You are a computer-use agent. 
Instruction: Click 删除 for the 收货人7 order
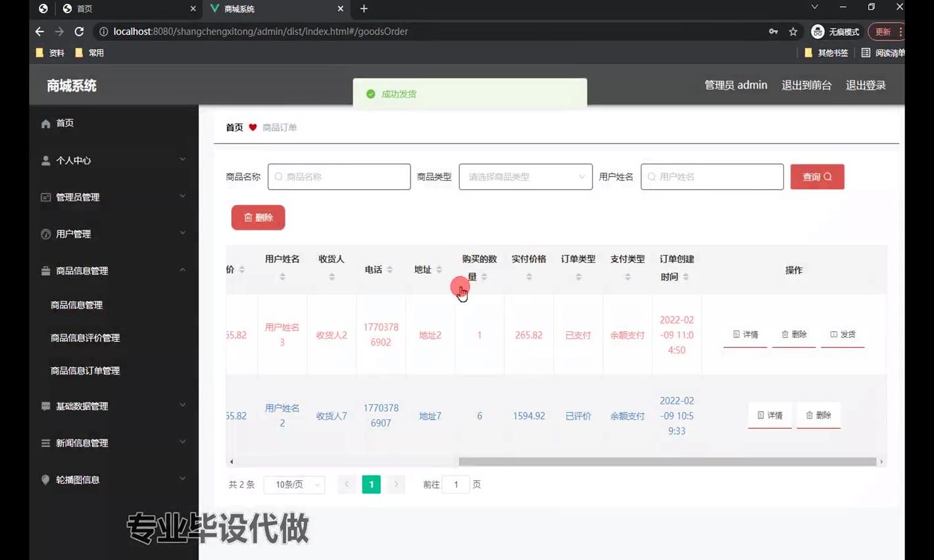tap(818, 415)
